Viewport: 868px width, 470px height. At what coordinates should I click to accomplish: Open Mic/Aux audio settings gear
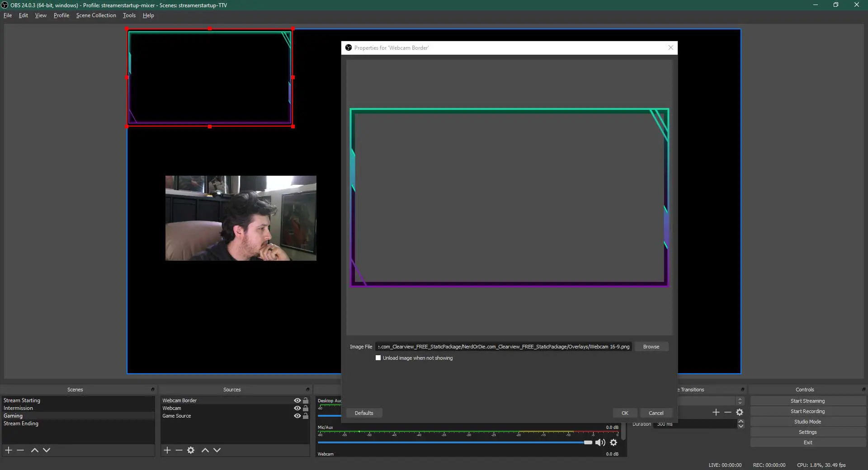613,442
